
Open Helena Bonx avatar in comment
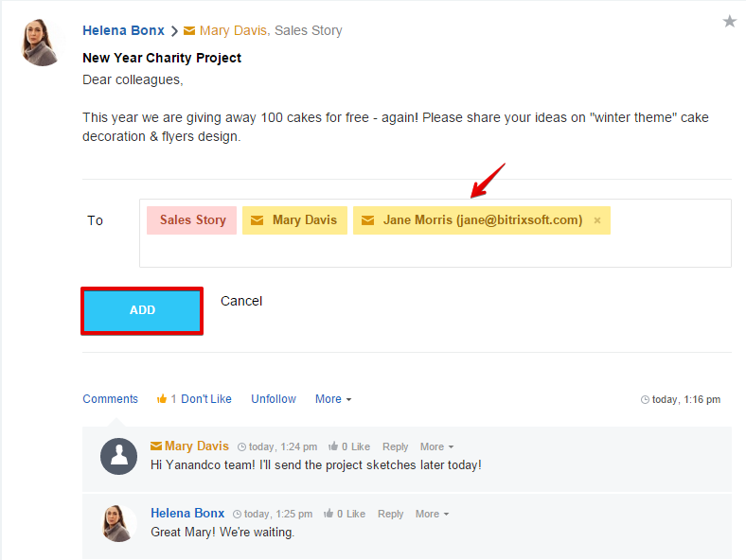click(x=119, y=523)
